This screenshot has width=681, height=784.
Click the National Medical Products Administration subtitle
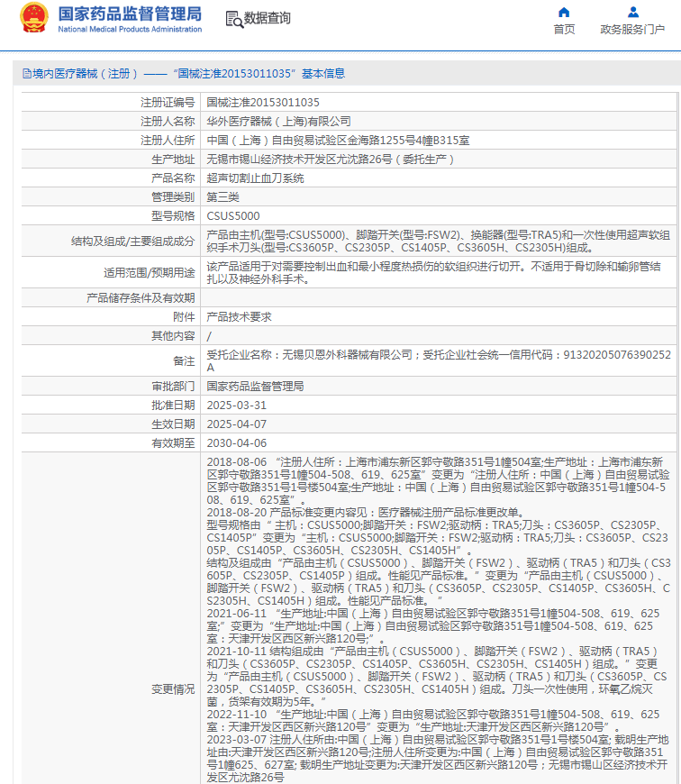point(130,30)
